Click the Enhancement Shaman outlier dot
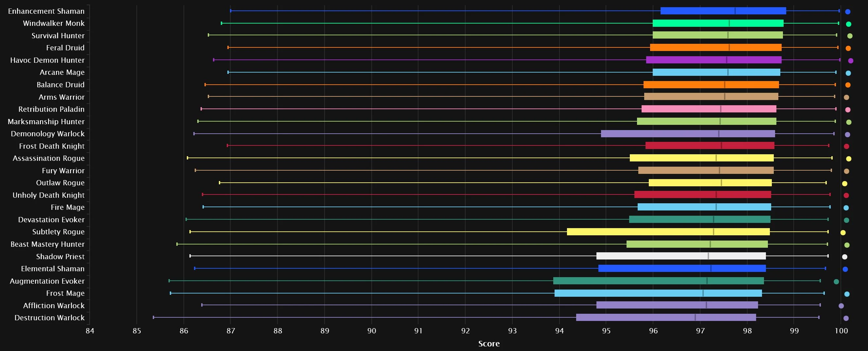 pyautogui.click(x=848, y=12)
